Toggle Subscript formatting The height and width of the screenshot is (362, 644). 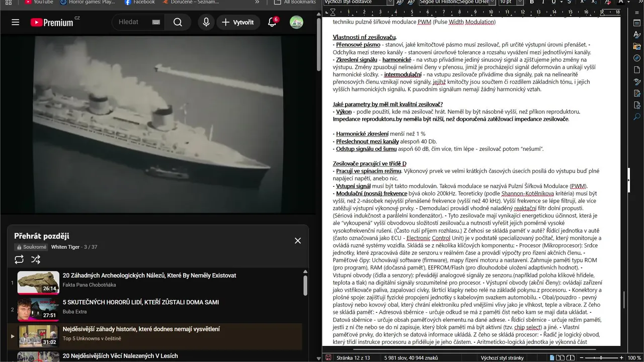(594, 2)
